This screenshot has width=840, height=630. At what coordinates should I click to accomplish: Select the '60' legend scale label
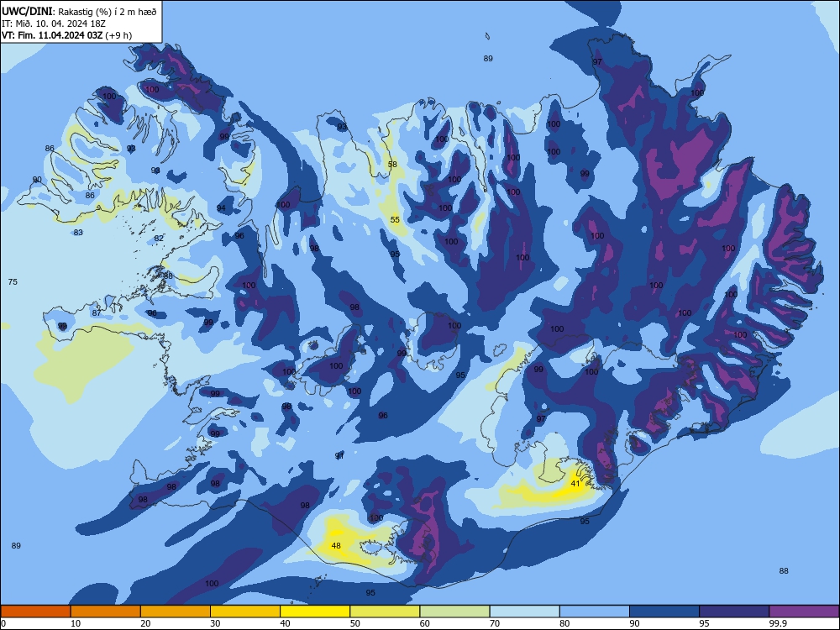click(425, 623)
